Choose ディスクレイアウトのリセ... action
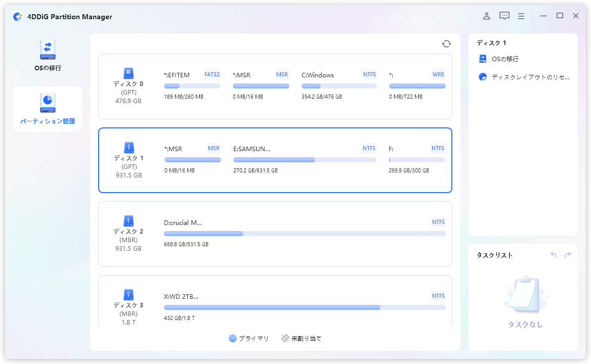 531,77
